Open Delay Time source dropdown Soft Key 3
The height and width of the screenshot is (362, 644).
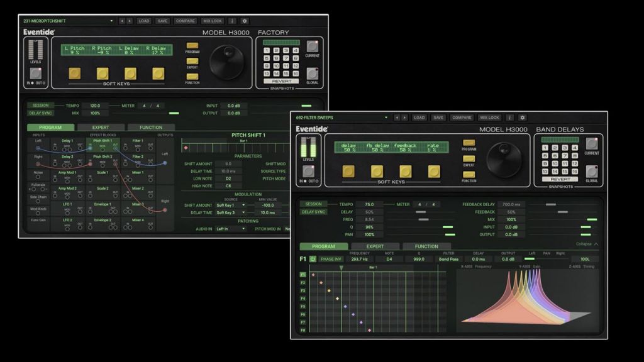tap(230, 212)
